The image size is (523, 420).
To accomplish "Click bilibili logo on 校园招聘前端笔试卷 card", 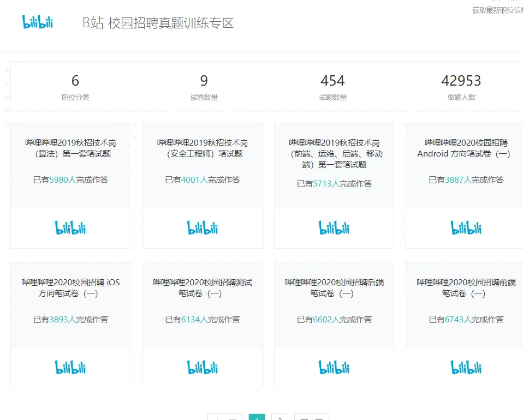I will click(x=466, y=367).
